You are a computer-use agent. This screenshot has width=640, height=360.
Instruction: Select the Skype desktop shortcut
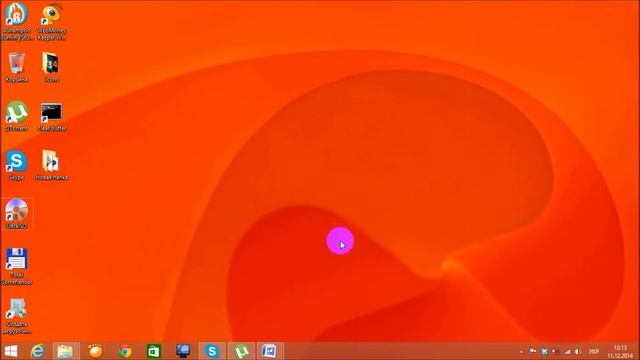(x=16, y=165)
